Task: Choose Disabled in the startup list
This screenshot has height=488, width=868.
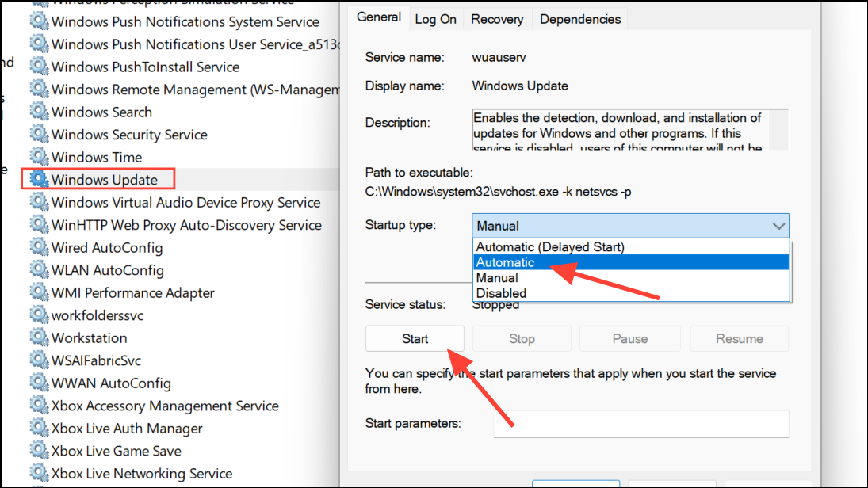Action: [x=630, y=293]
